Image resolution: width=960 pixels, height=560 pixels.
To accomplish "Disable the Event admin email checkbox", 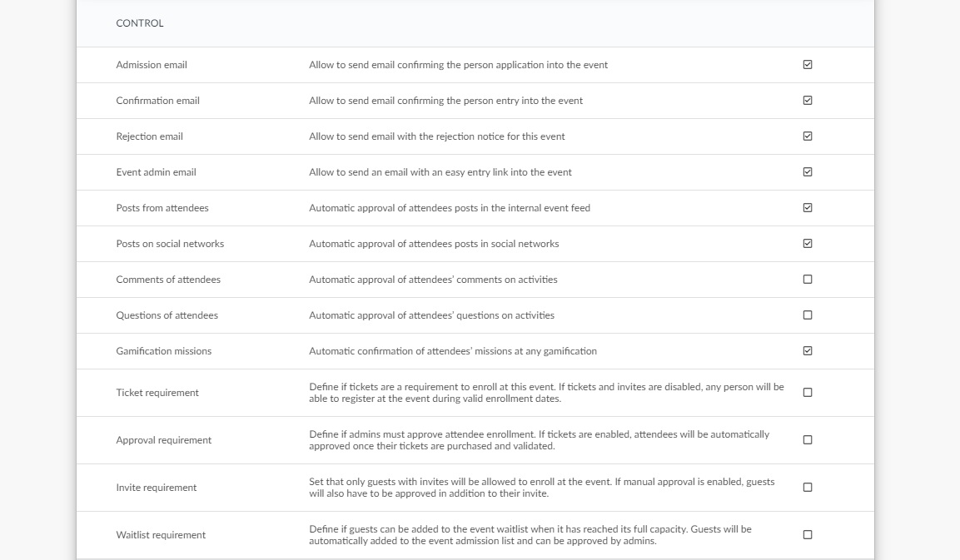I will [x=808, y=172].
